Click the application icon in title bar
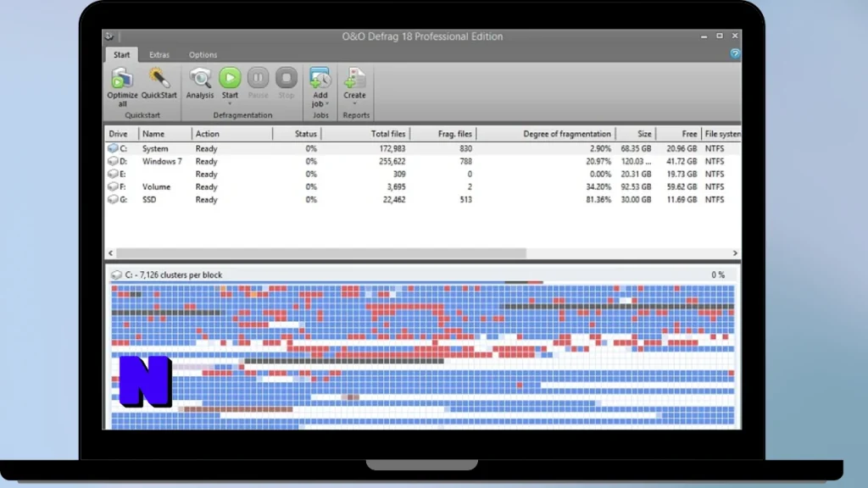This screenshot has width=868, height=488. click(x=109, y=36)
